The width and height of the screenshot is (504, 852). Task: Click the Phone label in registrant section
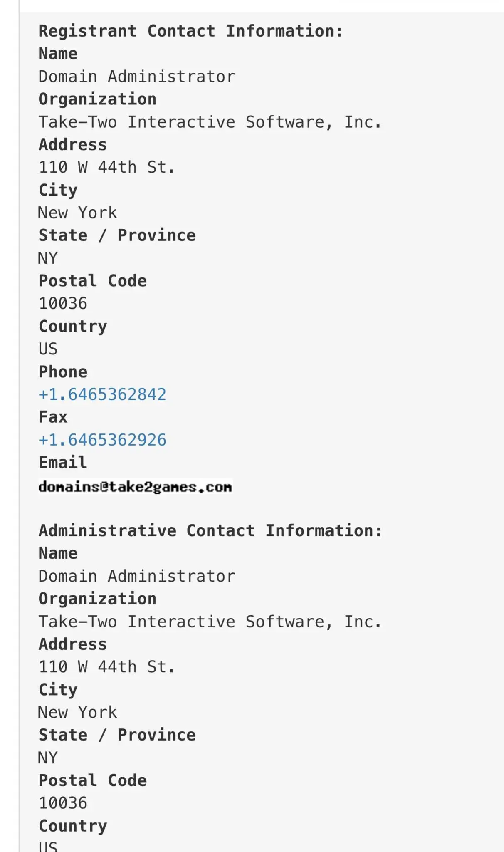(63, 372)
